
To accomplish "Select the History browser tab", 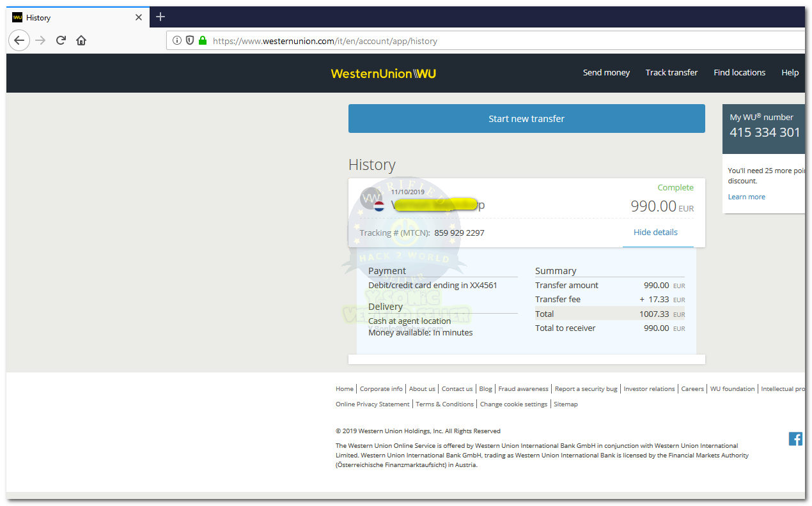I will pyautogui.click(x=78, y=17).
